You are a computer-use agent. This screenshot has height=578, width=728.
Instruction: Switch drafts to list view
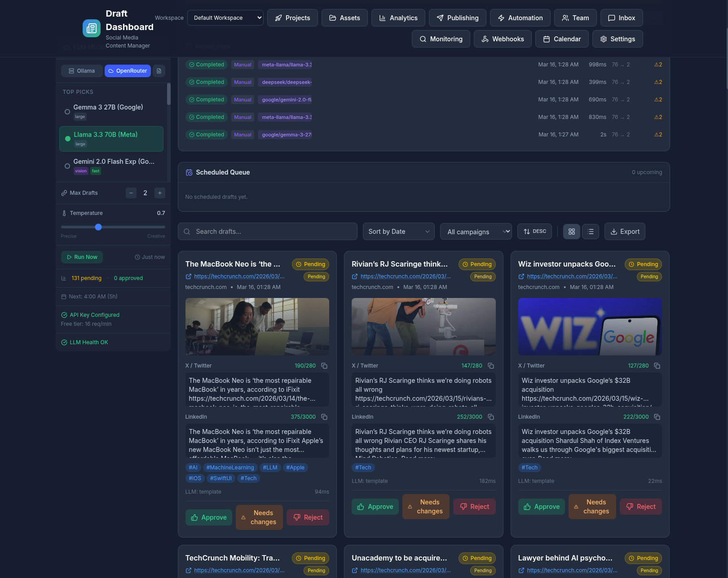[590, 231]
